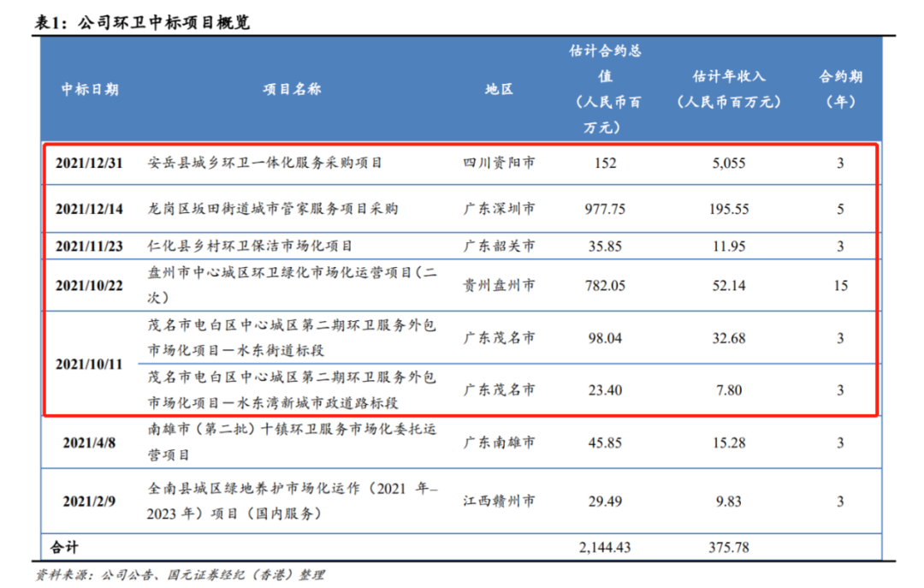Image resolution: width=924 pixels, height=588 pixels.
Task: Click annual revenue 195.55
Action: (x=729, y=210)
